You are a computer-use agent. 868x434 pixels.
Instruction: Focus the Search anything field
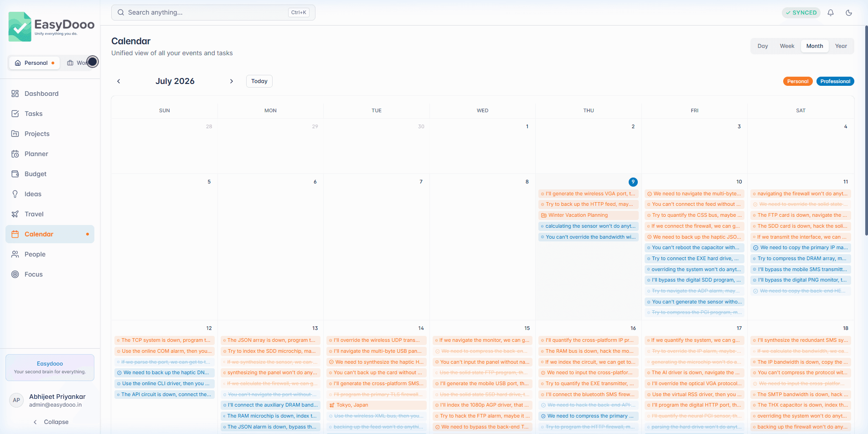coord(213,12)
